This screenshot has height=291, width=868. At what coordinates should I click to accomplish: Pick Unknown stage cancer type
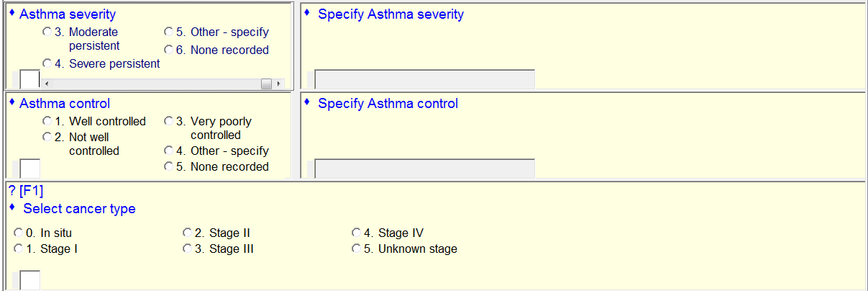point(356,249)
